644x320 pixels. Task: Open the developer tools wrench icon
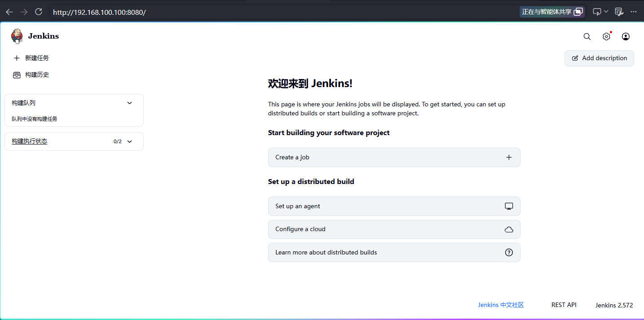tap(619, 12)
